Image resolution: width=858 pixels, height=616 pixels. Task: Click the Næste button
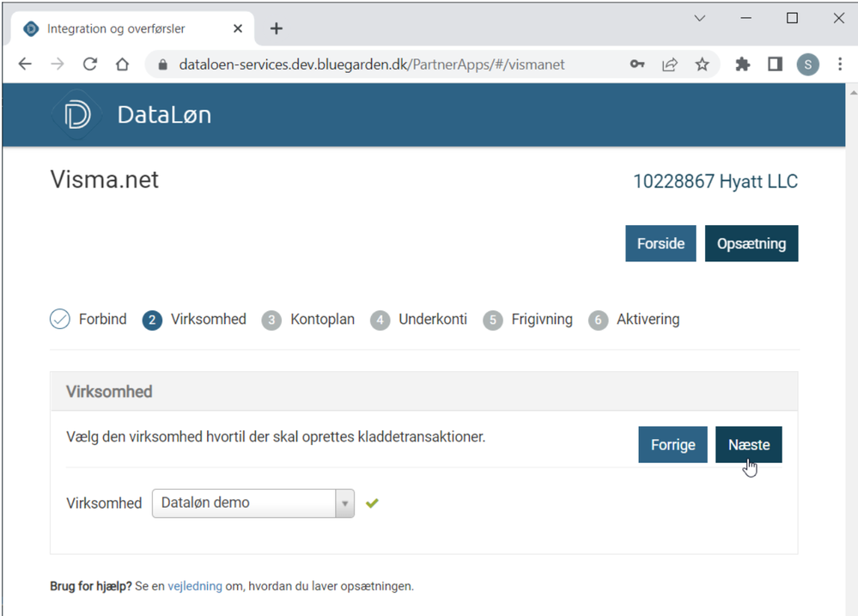click(x=749, y=445)
